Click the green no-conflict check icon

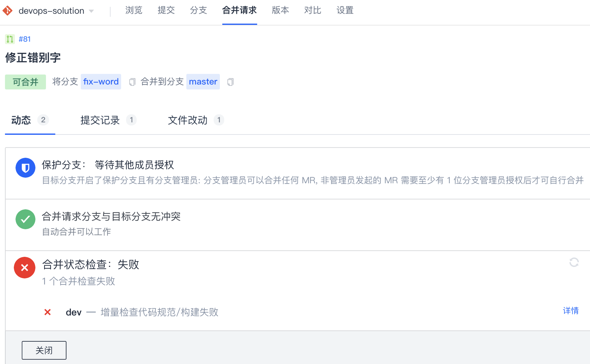tap(26, 219)
